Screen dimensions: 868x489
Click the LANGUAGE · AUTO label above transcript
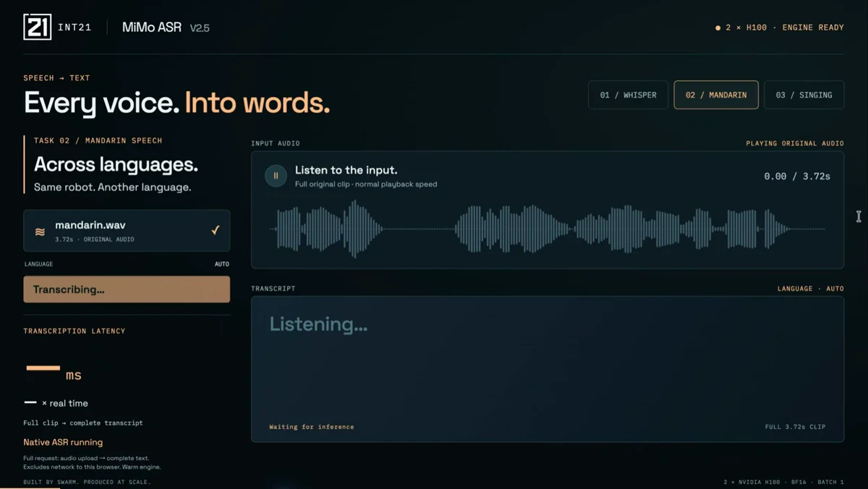pos(810,289)
